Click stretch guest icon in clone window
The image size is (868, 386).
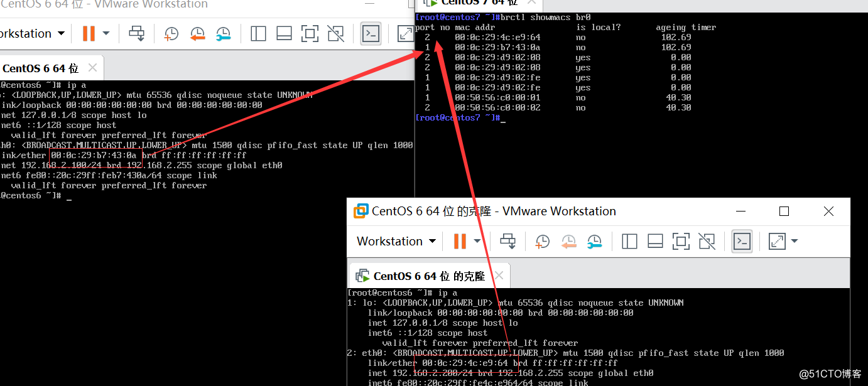778,241
